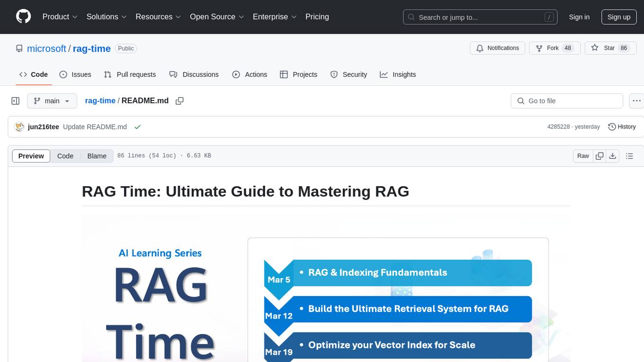
Task: Select the Preview view
Action: pos(31,156)
